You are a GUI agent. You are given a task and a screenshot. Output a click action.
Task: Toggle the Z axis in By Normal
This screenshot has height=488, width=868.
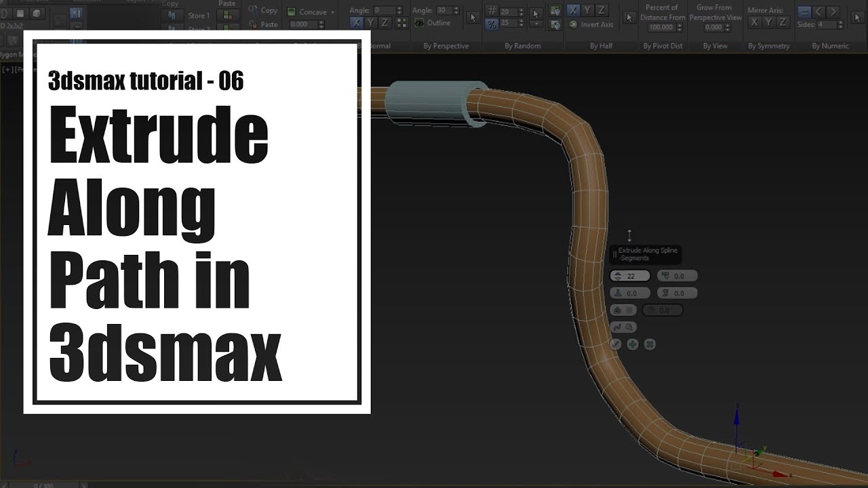tap(384, 22)
